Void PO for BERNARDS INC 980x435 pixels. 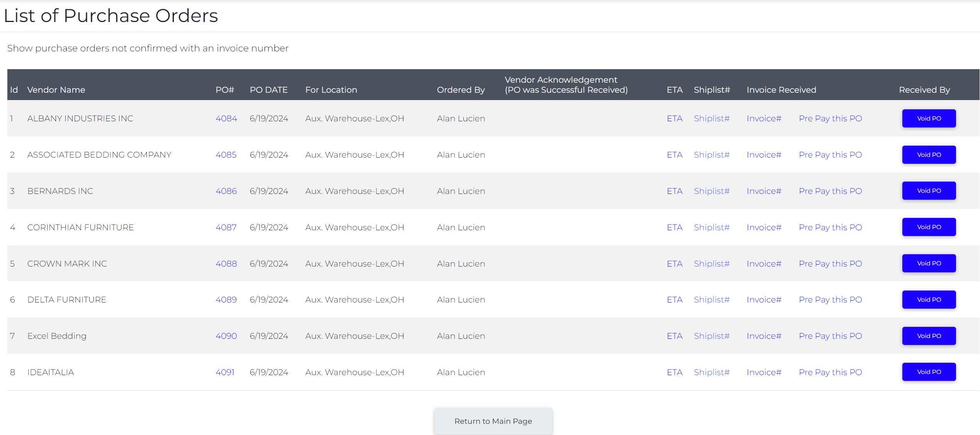tap(929, 190)
